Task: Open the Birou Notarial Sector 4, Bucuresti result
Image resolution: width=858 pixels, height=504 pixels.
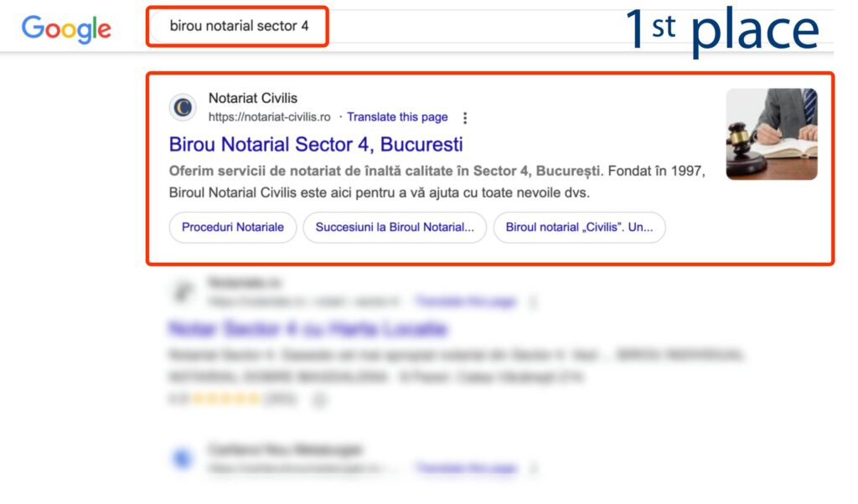Action: click(x=314, y=144)
